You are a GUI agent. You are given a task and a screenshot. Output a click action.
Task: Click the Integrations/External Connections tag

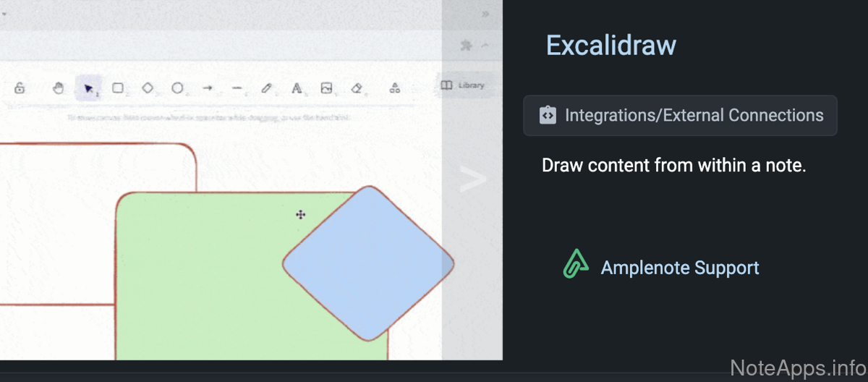680,116
